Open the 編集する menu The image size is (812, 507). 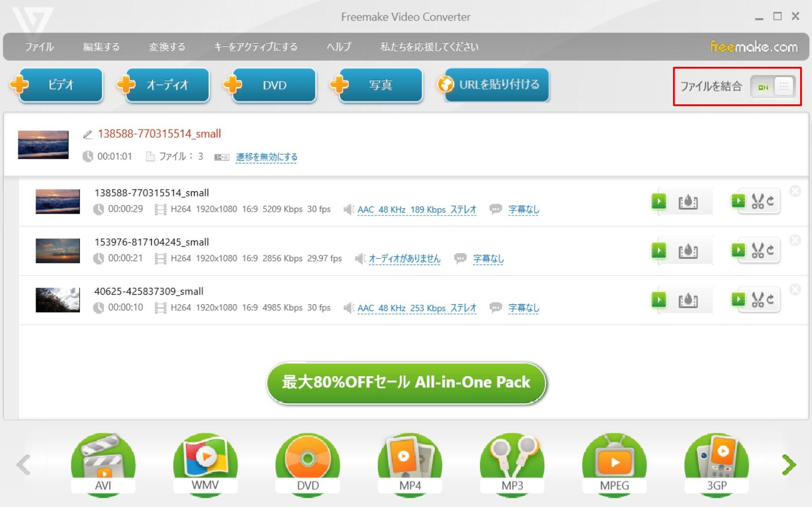101,47
